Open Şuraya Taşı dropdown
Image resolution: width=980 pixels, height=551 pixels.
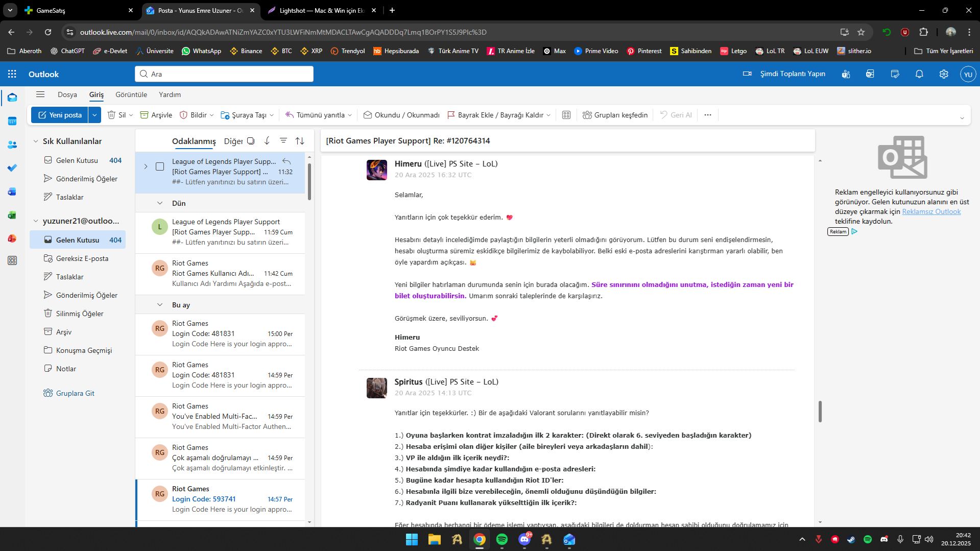[x=272, y=115]
